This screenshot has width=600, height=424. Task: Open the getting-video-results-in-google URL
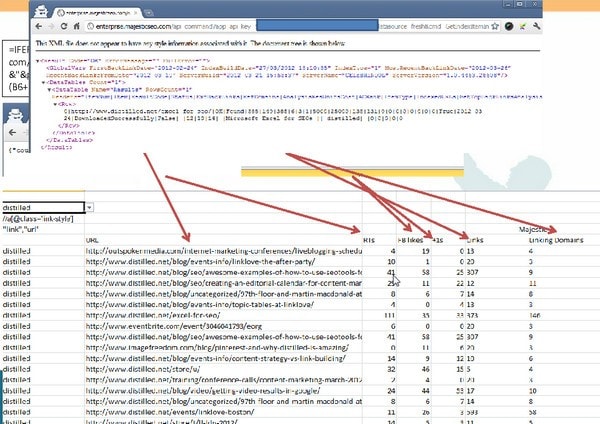203,391
